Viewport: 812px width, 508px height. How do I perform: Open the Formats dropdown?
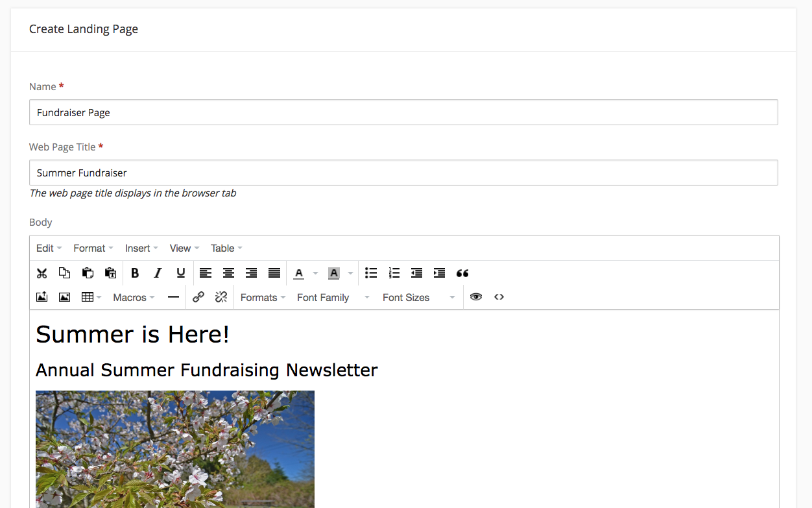[x=262, y=297]
